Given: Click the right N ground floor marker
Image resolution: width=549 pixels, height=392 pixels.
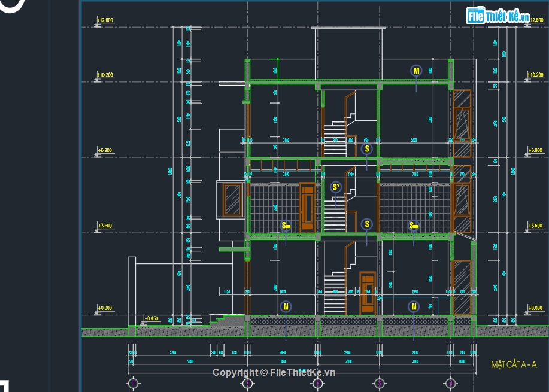Looking at the screenshot, I should pyautogui.click(x=414, y=306).
